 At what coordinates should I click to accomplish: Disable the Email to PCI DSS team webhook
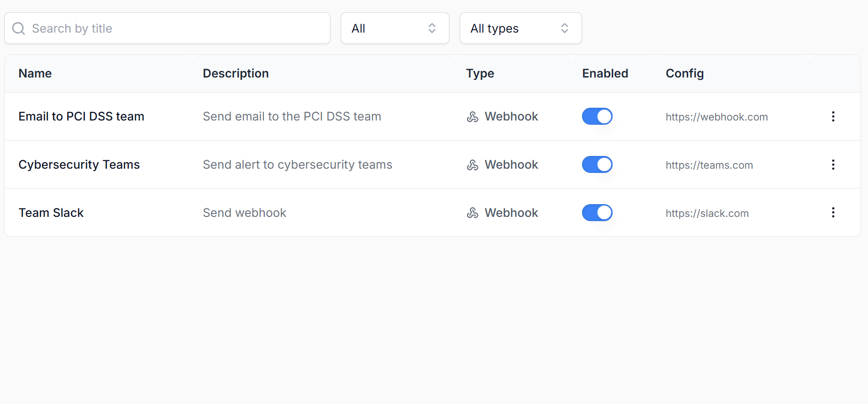[x=597, y=116]
